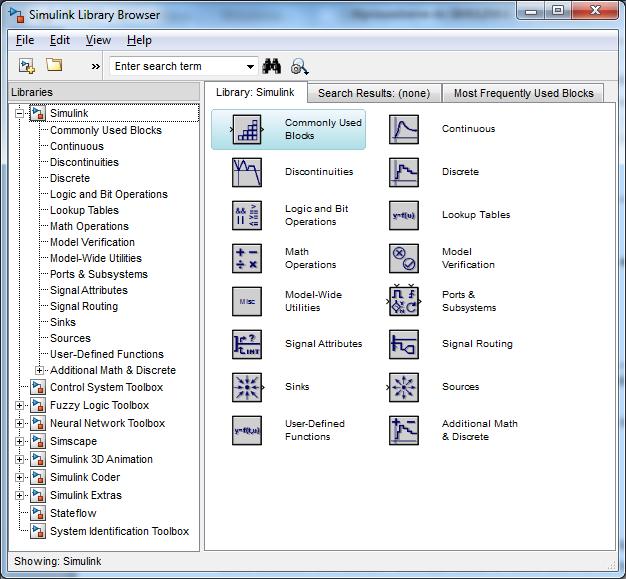Open the Commonly Used Blocks library icon
Image resolution: width=626 pixels, height=579 pixels.
247,129
